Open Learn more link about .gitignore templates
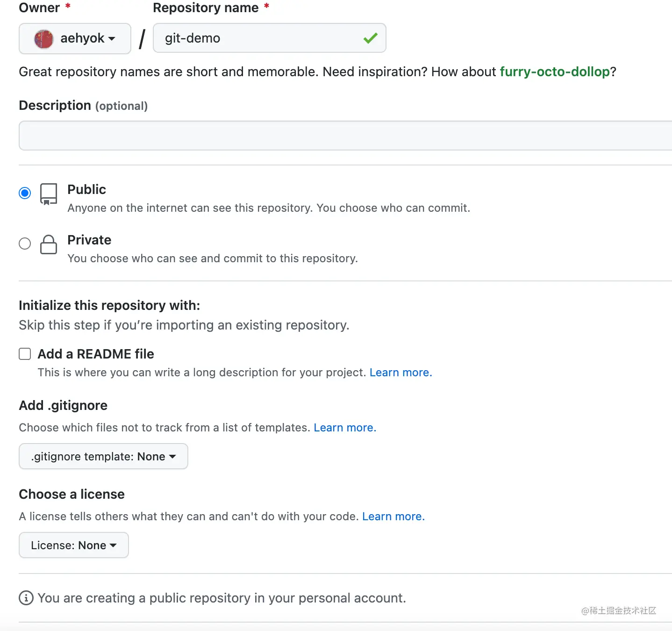 [x=344, y=428]
